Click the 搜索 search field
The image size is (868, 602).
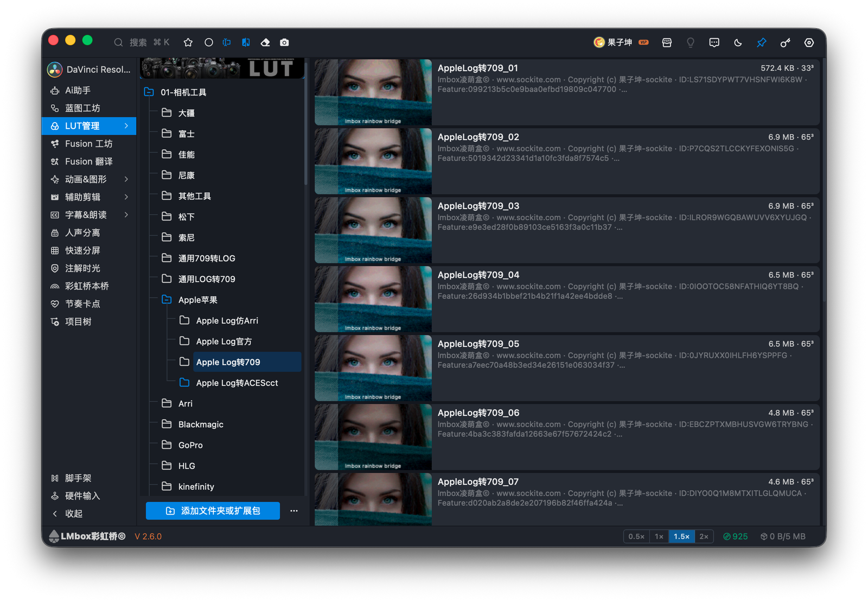point(142,42)
